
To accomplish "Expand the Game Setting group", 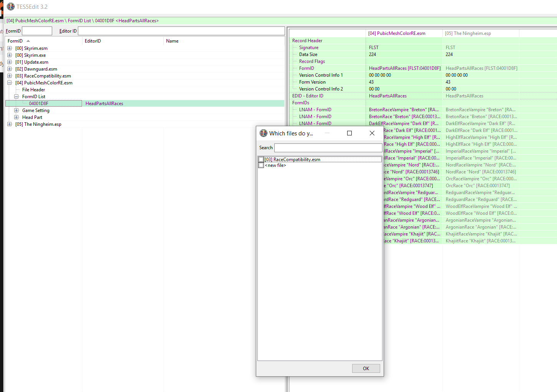I will (16, 110).
